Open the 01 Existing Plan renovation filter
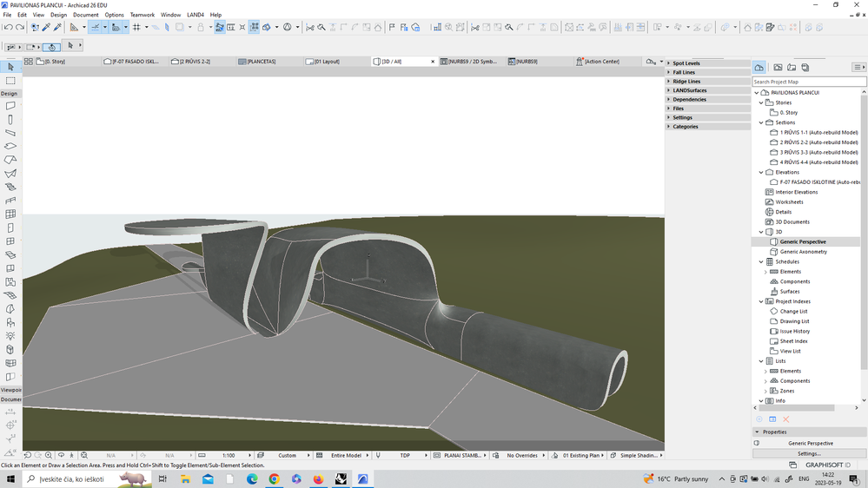Screen dimensions: 868x488 pos(580,455)
